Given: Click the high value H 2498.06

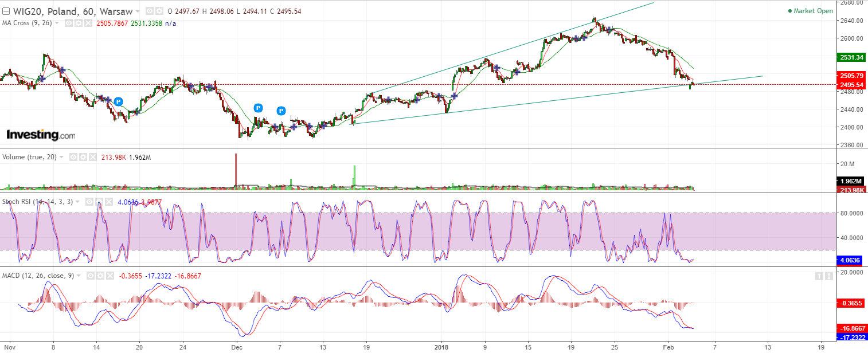Looking at the screenshot, I should click(x=218, y=11).
